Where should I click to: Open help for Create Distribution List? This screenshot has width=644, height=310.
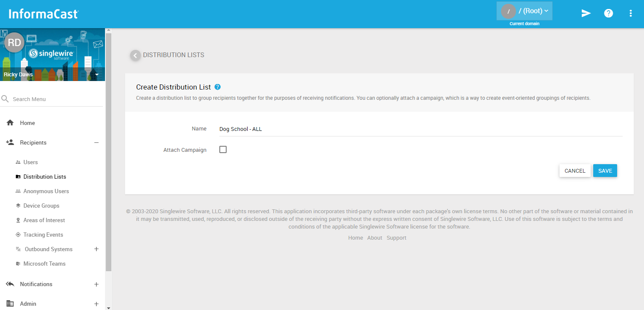218,87
